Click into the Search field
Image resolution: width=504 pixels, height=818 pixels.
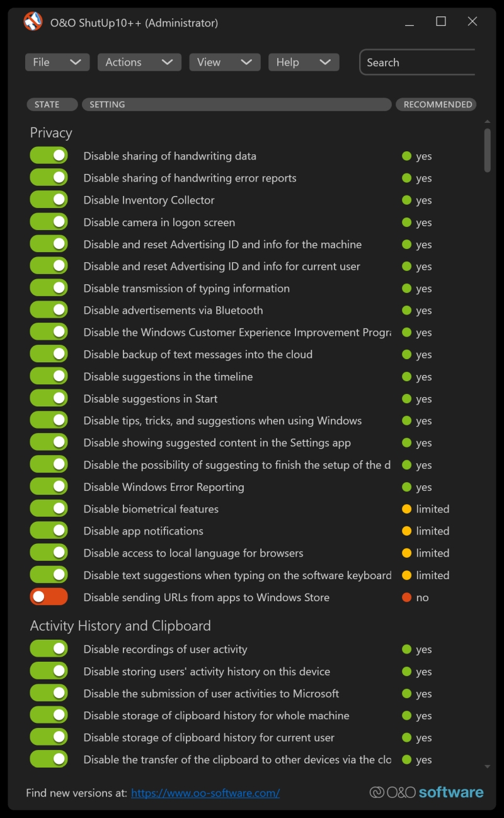[x=418, y=62]
